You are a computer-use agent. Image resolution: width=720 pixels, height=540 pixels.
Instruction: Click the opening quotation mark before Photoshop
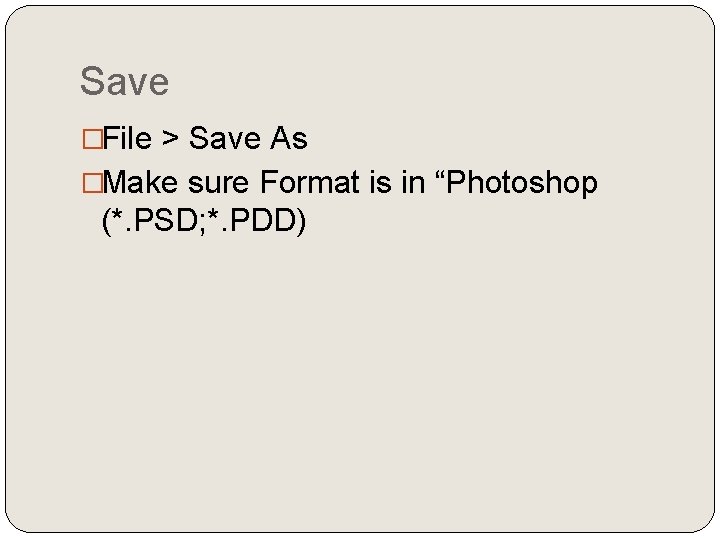tap(440, 176)
